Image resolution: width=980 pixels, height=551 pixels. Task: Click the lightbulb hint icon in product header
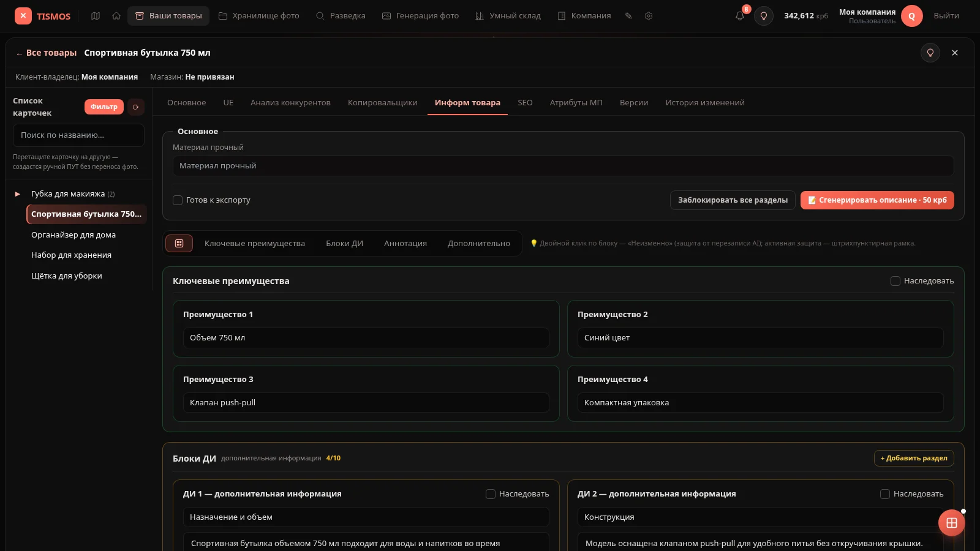point(930,53)
